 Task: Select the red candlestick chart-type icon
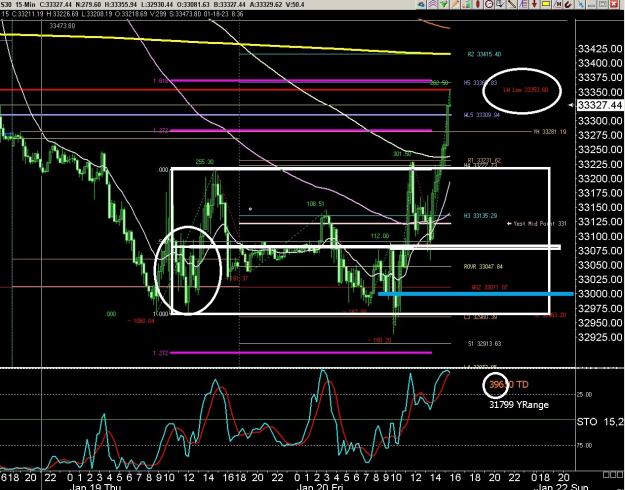point(478,4)
